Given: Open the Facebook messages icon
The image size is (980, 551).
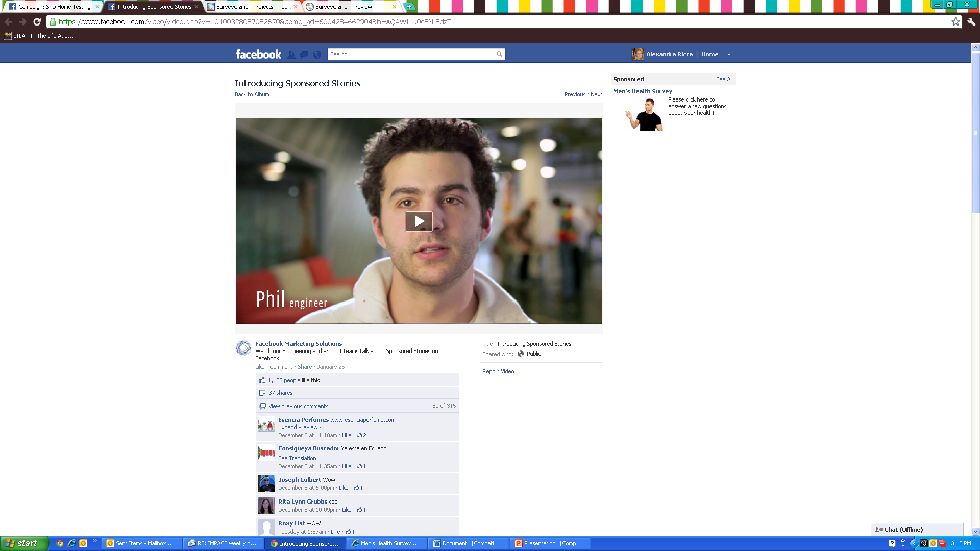Looking at the screenshot, I should tap(304, 55).
